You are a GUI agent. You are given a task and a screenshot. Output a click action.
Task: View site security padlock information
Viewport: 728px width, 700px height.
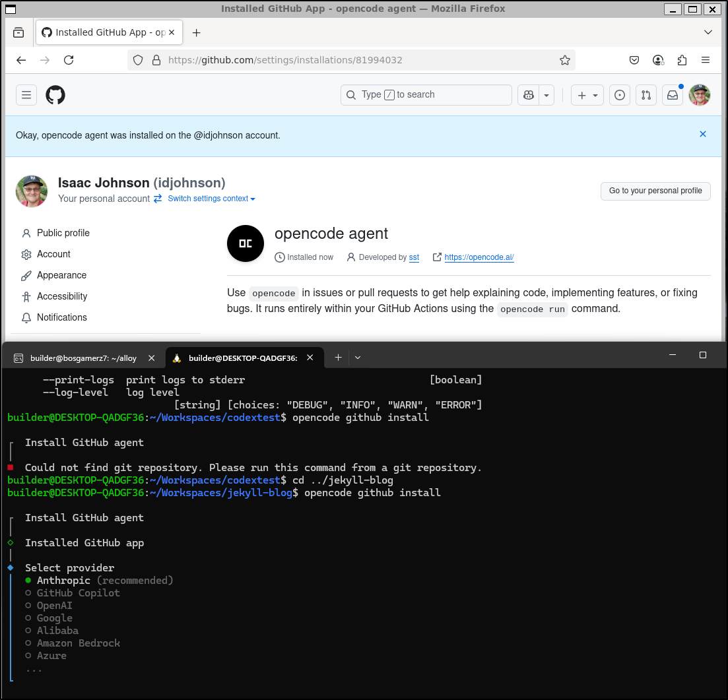156,60
